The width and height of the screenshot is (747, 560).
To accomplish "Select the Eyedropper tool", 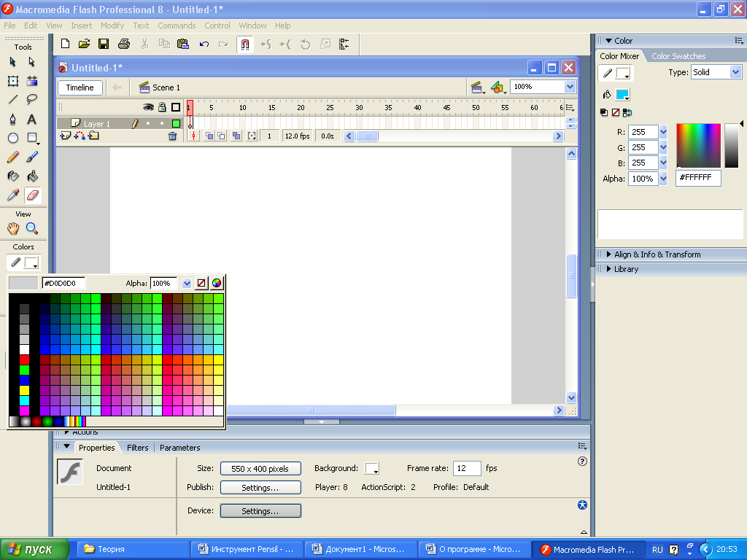I will point(13,195).
